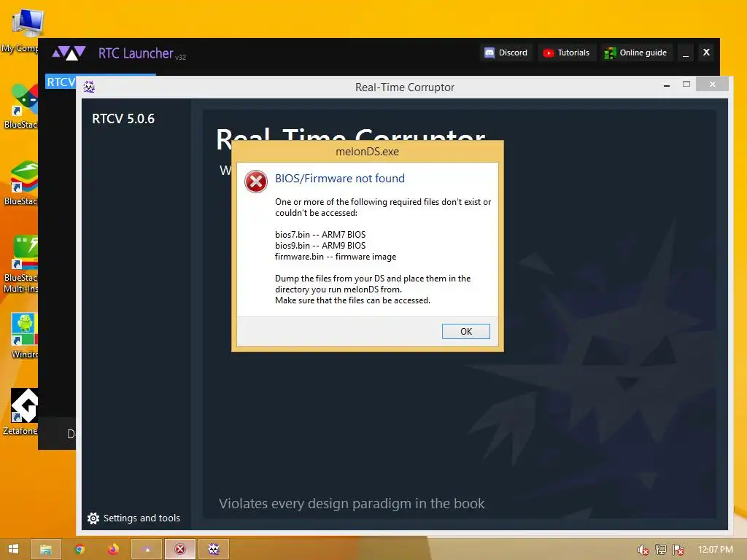Switch to Real-Time Corruptor taskbar item
The image size is (747, 560).
click(x=214, y=550)
